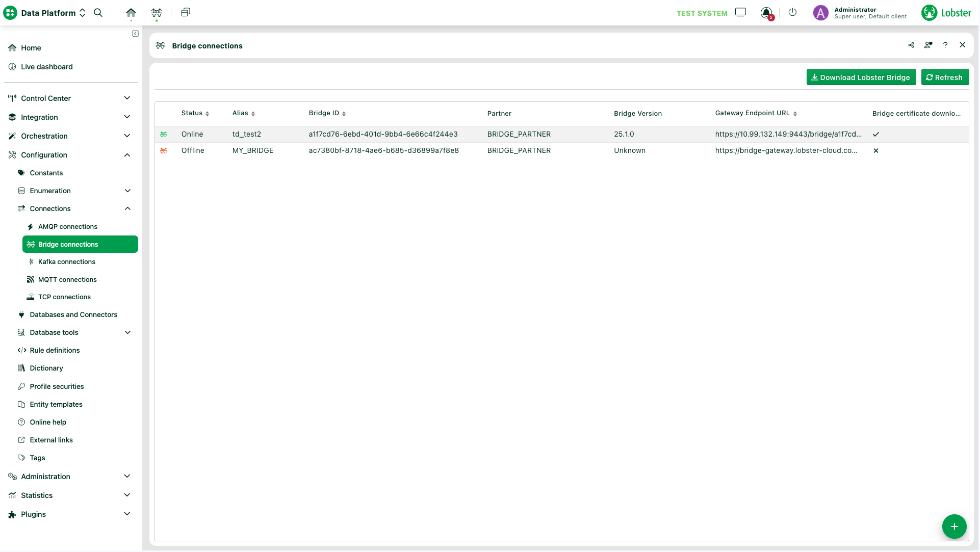
Task: Collapse the Connections submenu
Action: point(127,208)
